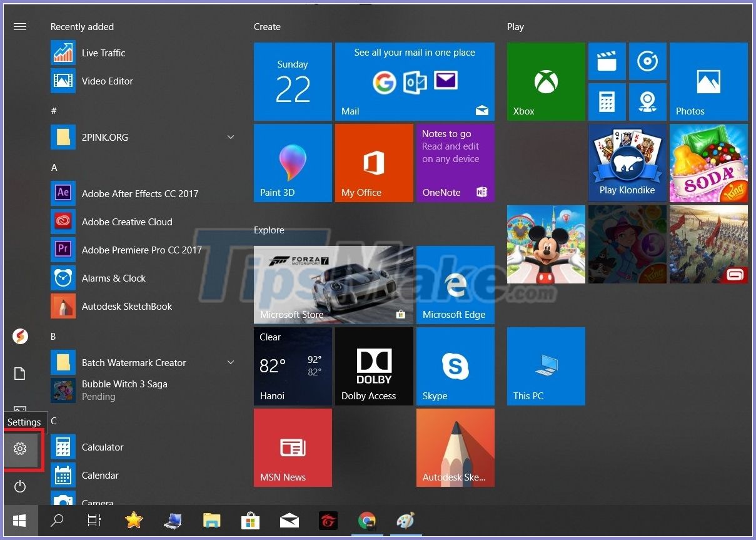
Task: Open the Hanoi weather tile
Action: click(293, 366)
